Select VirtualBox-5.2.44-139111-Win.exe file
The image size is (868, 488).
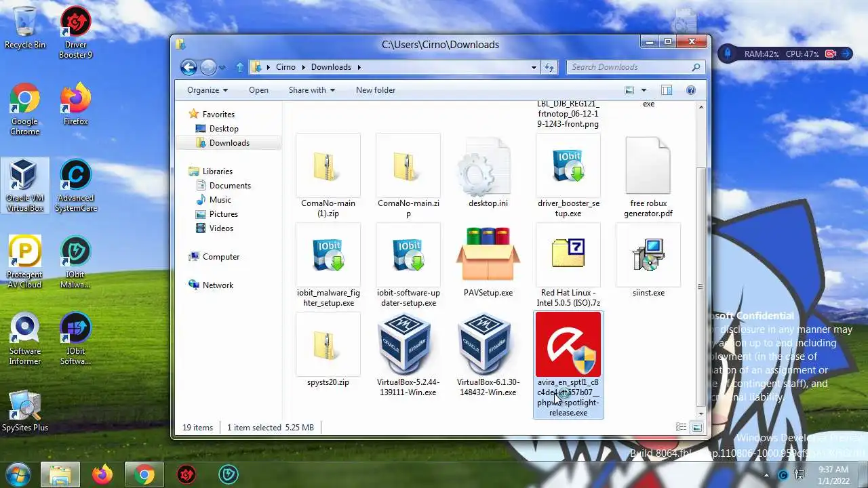pyautogui.click(x=408, y=355)
